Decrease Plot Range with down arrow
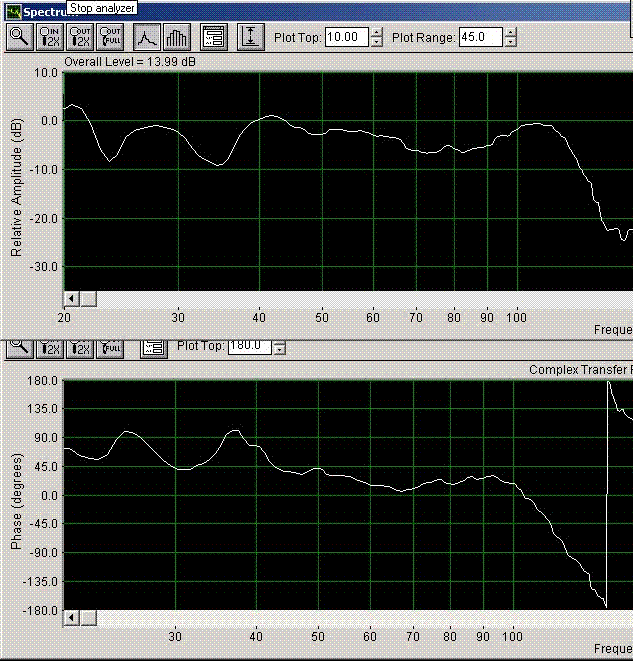This screenshot has width=633, height=661. click(510, 42)
